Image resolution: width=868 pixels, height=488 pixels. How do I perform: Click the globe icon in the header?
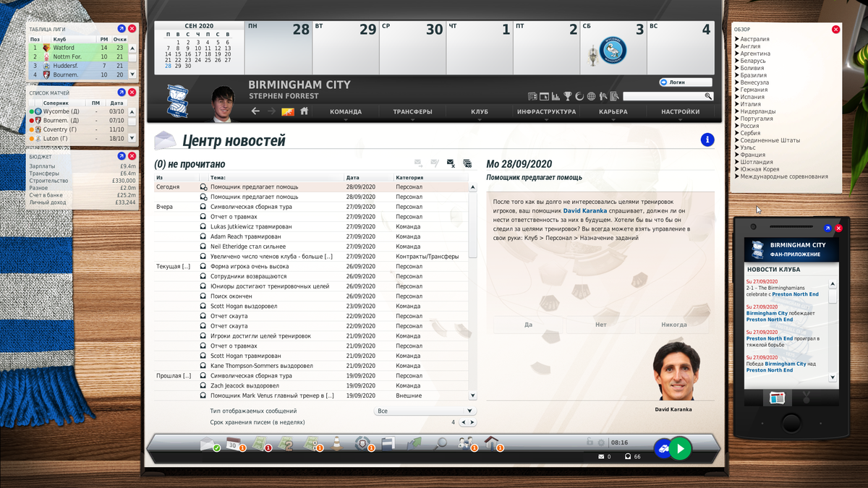pyautogui.click(x=591, y=96)
